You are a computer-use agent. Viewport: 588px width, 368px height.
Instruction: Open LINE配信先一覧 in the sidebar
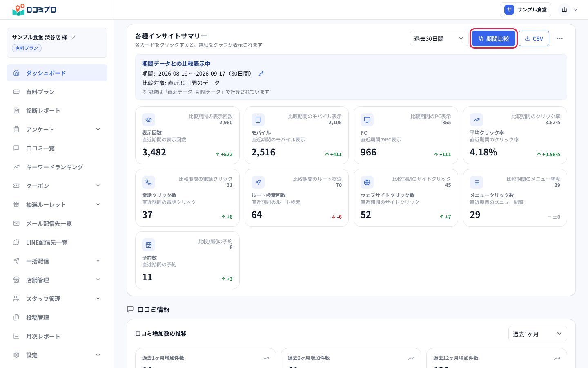(x=57, y=242)
